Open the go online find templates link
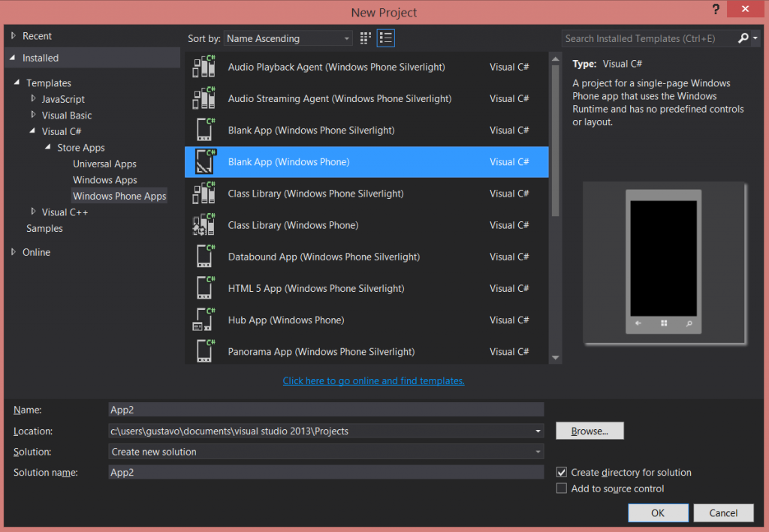The image size is (769, 532). pyautogui.click(x=373, y=380)
